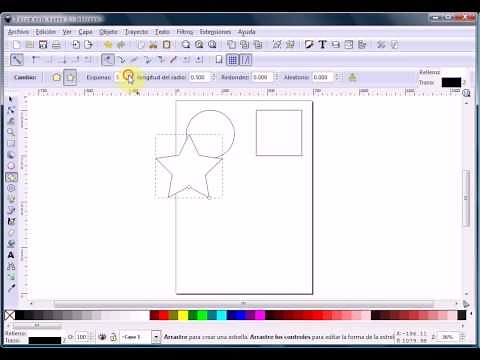Create a new document

click(x=16, y=44)
